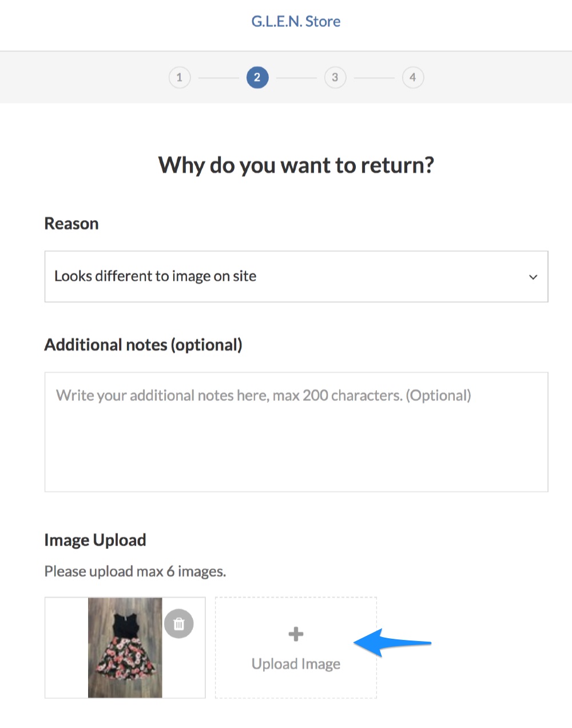Delete the uploaded dress image via trash icon
The image size is (572, 728).
[178, 624]
